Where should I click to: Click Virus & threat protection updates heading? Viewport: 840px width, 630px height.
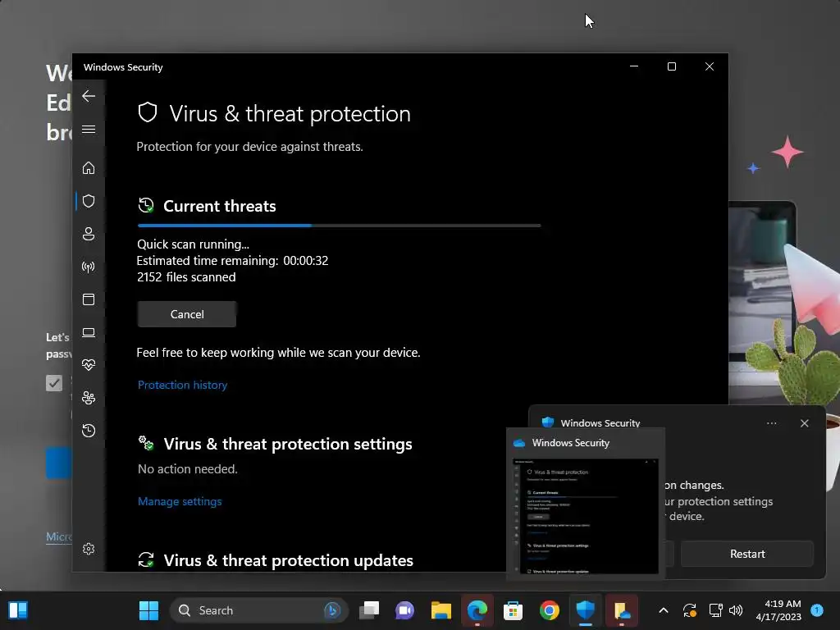pos(288,560)
